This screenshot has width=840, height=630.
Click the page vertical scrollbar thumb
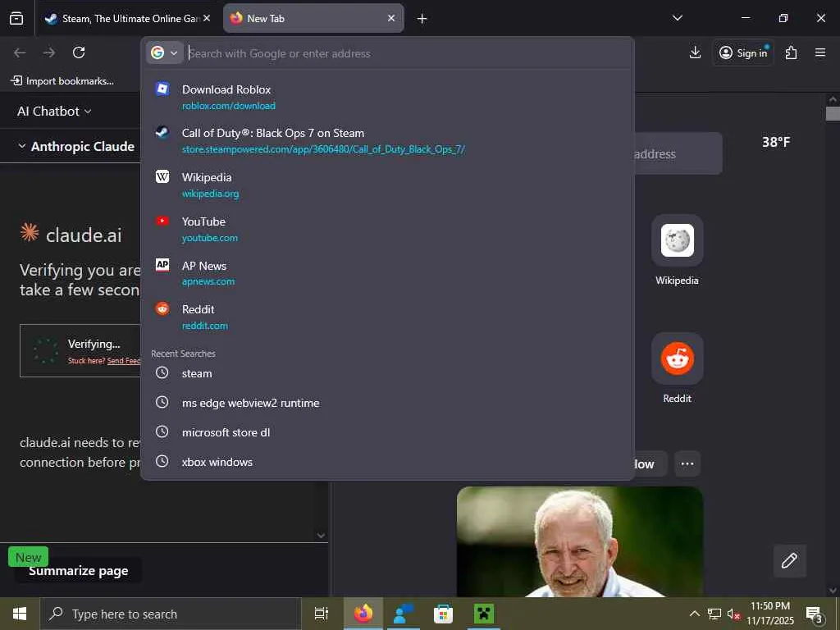(x=832, y=113)
